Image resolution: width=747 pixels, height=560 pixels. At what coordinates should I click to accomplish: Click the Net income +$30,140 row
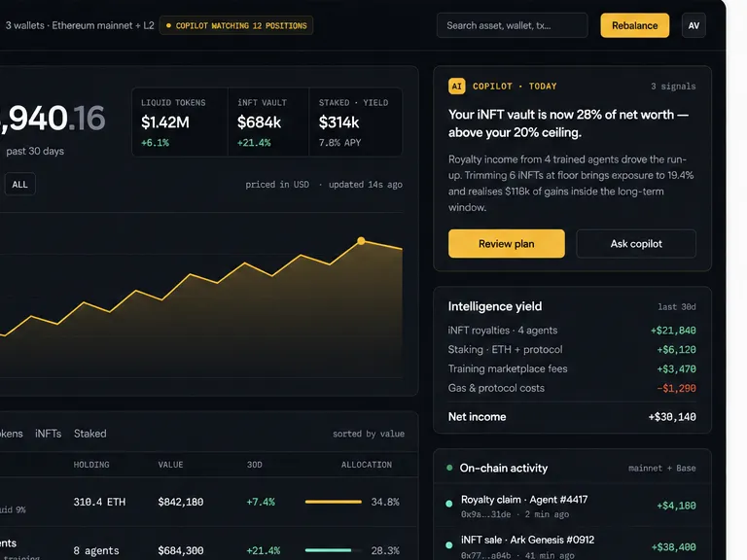point(572,417)
